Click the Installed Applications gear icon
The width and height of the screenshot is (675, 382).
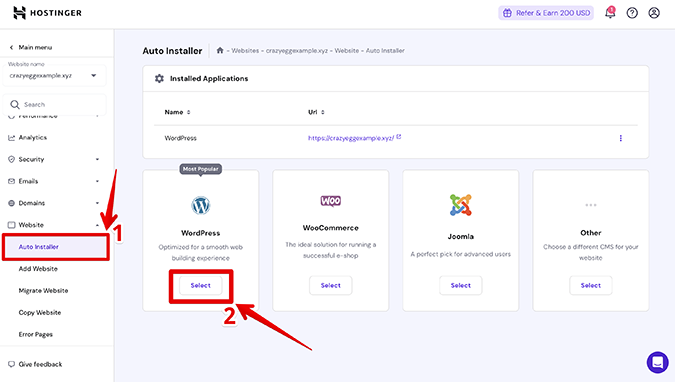click(159, 78)
